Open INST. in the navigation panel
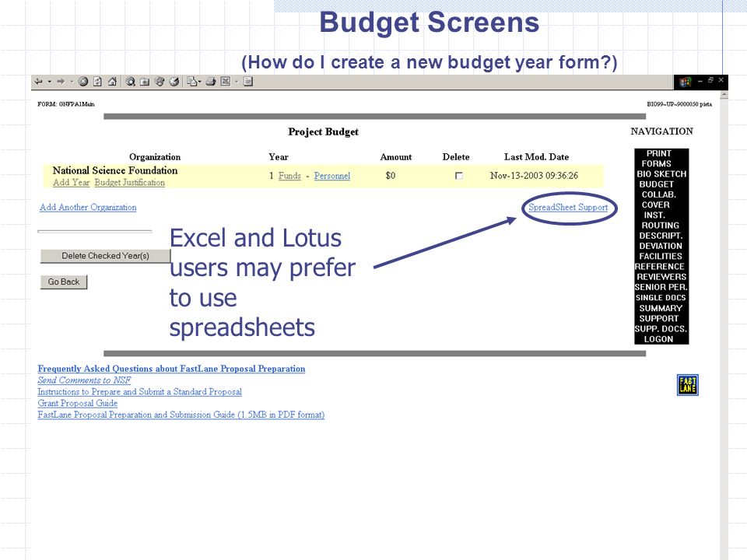This screenshot has height=560, width=747. (x=654, y=215)
